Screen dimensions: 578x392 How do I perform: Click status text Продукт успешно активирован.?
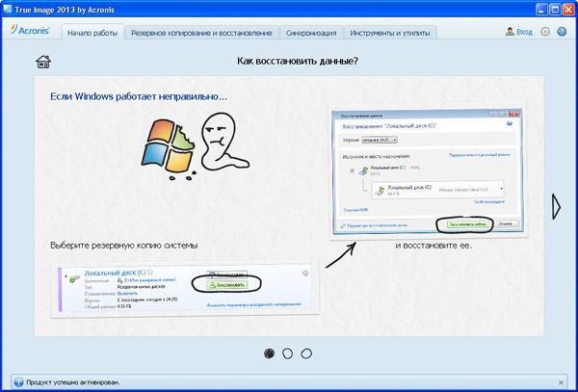73,382
